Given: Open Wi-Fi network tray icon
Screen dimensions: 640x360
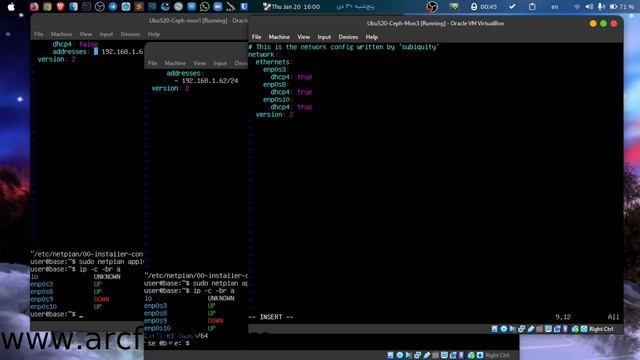Looking at the screenshot, I should tap(577, 7).
